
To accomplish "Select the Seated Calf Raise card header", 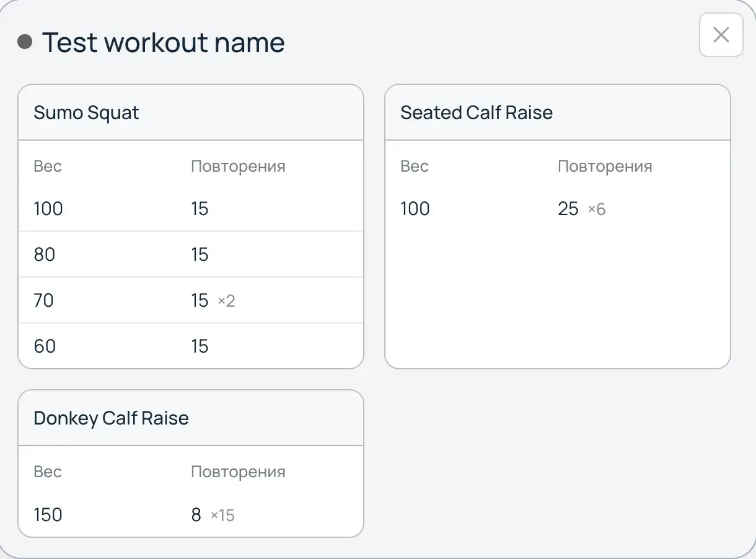I will click(x=477, y=112).
